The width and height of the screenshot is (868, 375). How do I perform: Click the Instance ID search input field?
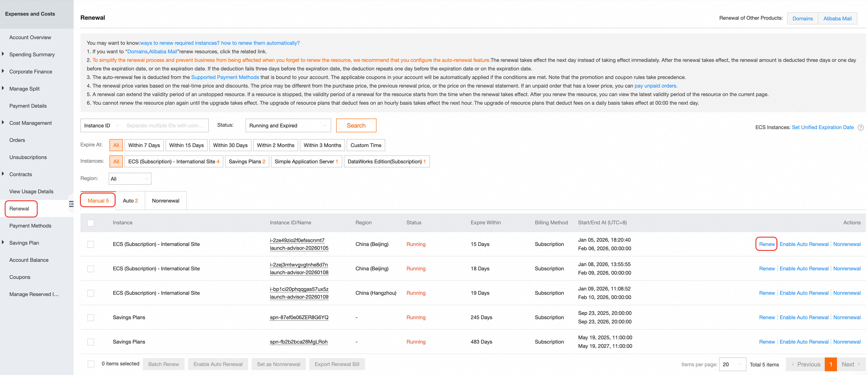click(165, 125)
